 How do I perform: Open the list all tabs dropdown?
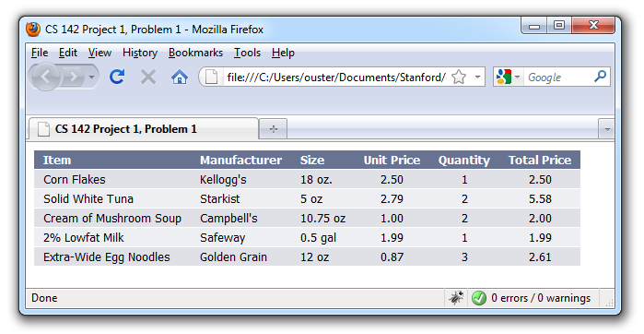click(606, 129)
